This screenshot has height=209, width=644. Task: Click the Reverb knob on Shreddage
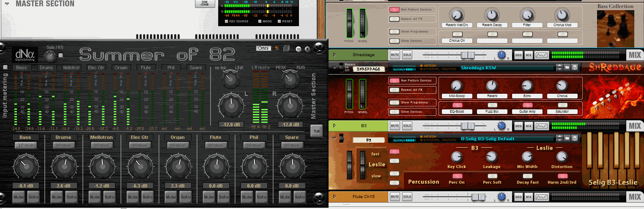pyautogui.click(x=491, y=86)
